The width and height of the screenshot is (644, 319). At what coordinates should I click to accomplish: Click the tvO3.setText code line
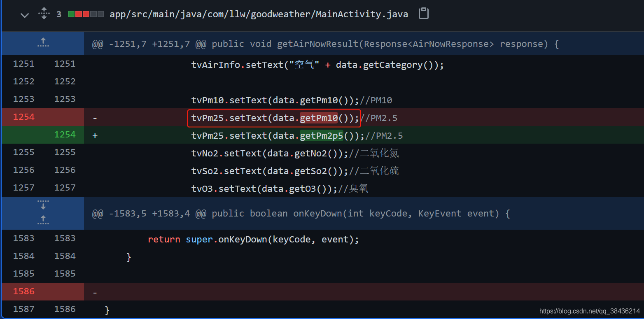click(x=280, y=189)
